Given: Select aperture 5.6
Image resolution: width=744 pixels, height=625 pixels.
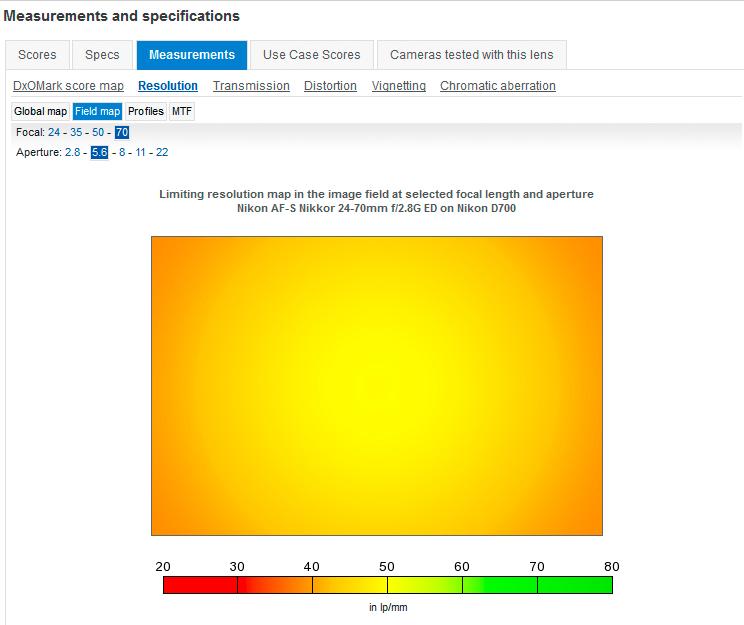Looking at the screenshot, I should pos(100,152).
